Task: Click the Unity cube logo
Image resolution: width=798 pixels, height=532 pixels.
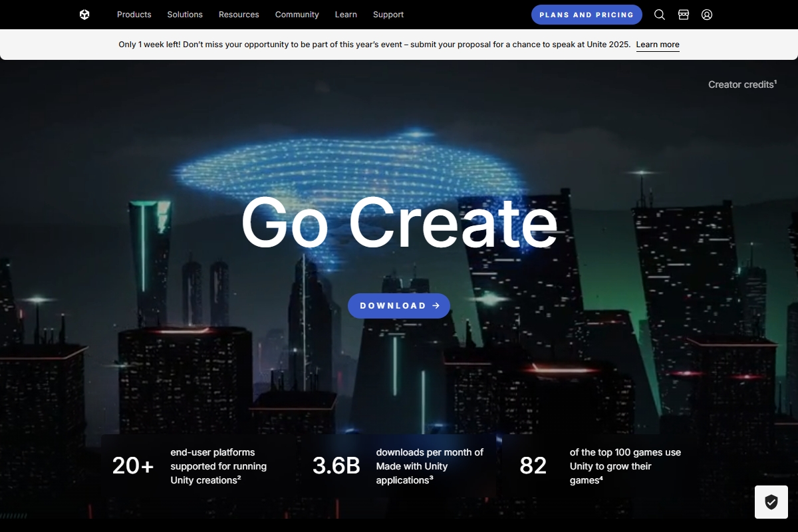Action: pyautogui.click(x=84, y=15)
